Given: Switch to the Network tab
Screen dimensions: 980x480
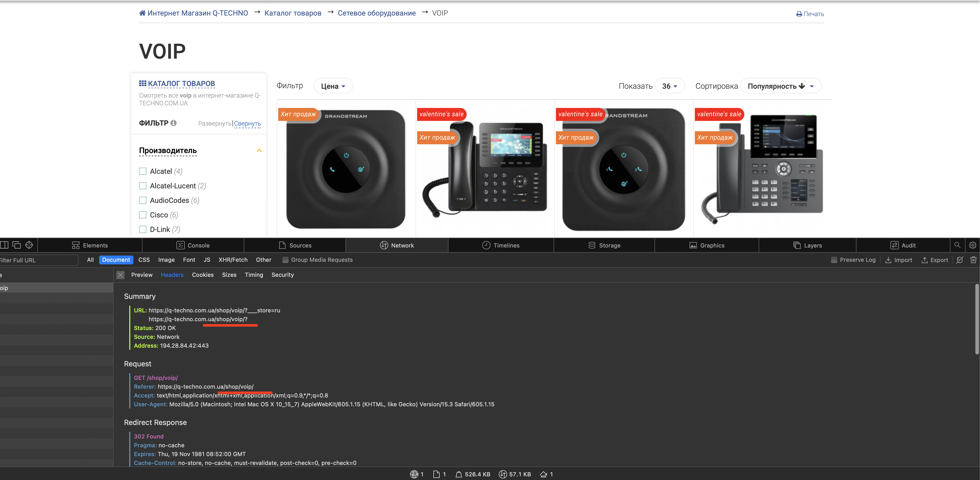Looking at the screenshot, I should point(397,245).
